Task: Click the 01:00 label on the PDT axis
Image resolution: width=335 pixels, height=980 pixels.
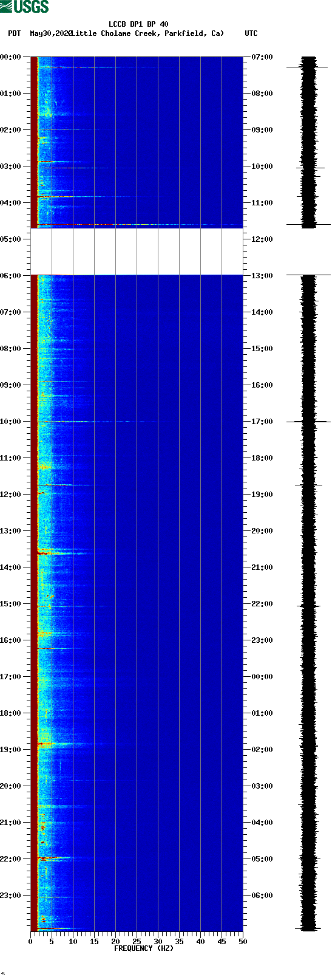Action: [x=11, y=94]
